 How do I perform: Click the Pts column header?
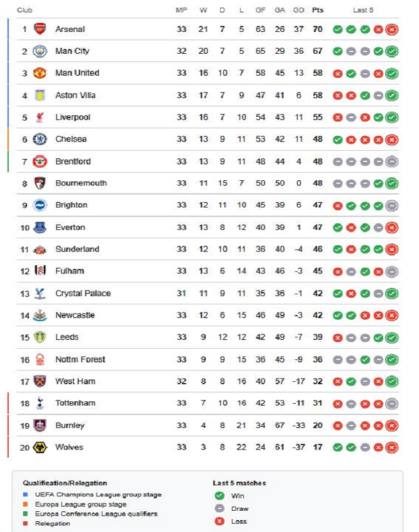pyautogui.click(x=318, y=10)
